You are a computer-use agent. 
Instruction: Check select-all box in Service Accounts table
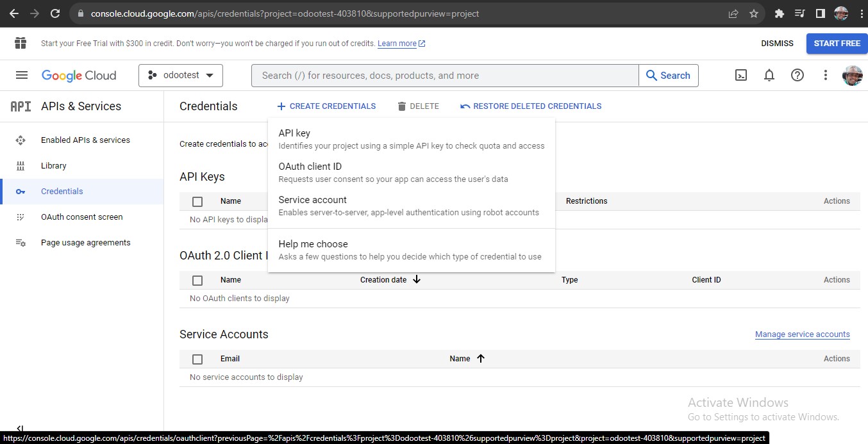pos(197,359)
